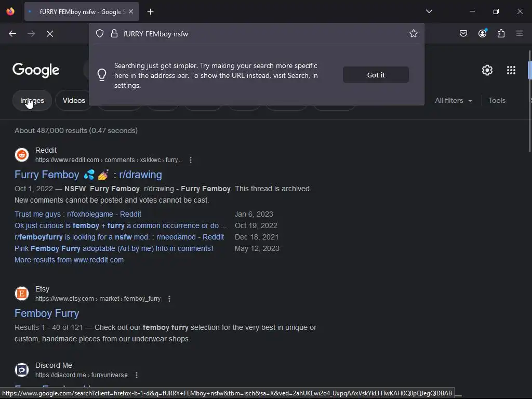Image resolution: width=532 pixels, height=399 pixels.
Task: View site security padlock info
Action: (114, 34)
